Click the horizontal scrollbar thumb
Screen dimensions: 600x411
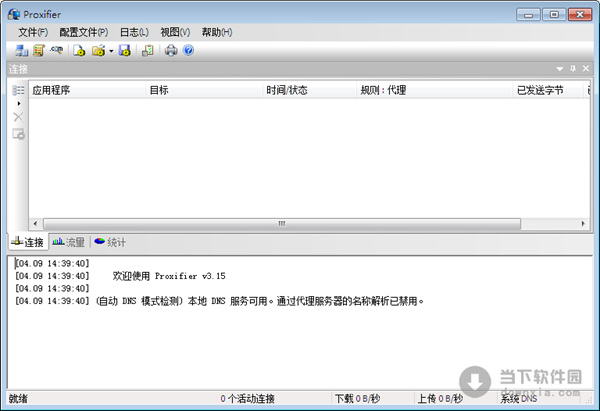coord(282,223)
